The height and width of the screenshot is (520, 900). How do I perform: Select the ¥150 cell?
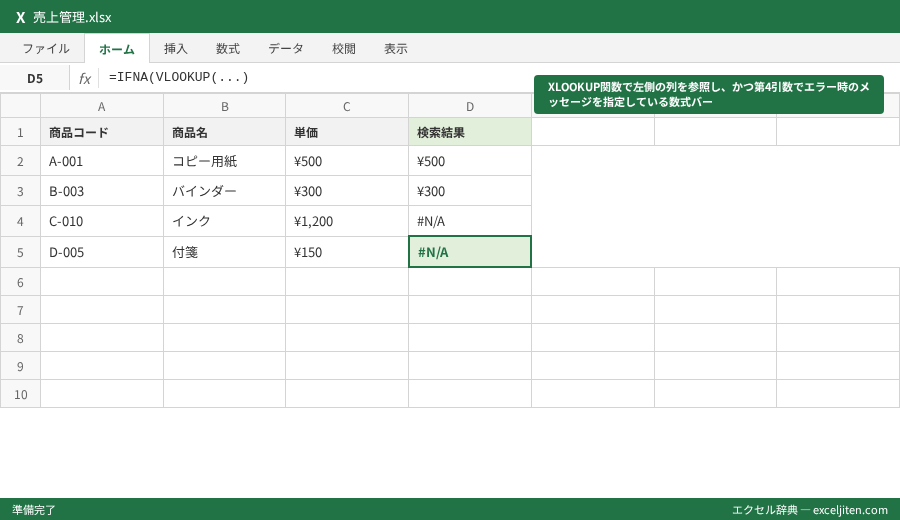click(x=347, y=252)
